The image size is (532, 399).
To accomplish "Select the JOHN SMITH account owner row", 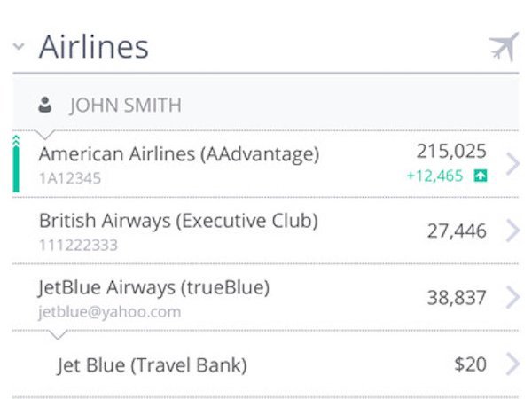I will tap(266, 104).
